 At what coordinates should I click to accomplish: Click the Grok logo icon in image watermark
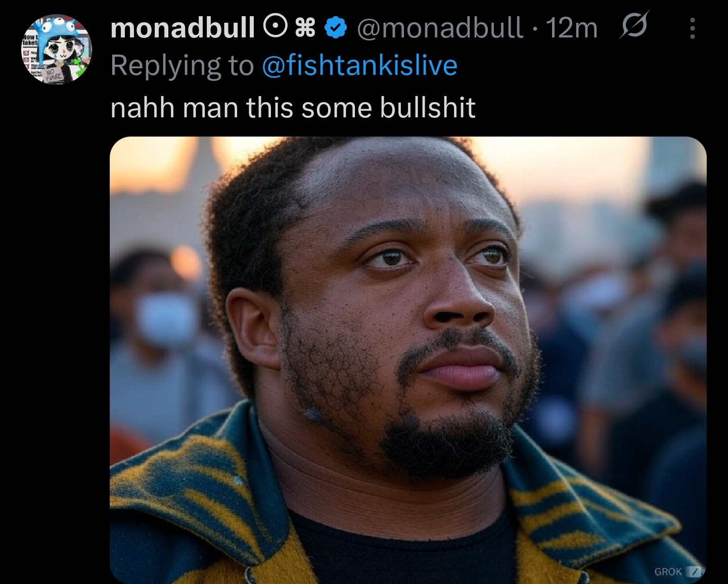(x=694, y=571)
